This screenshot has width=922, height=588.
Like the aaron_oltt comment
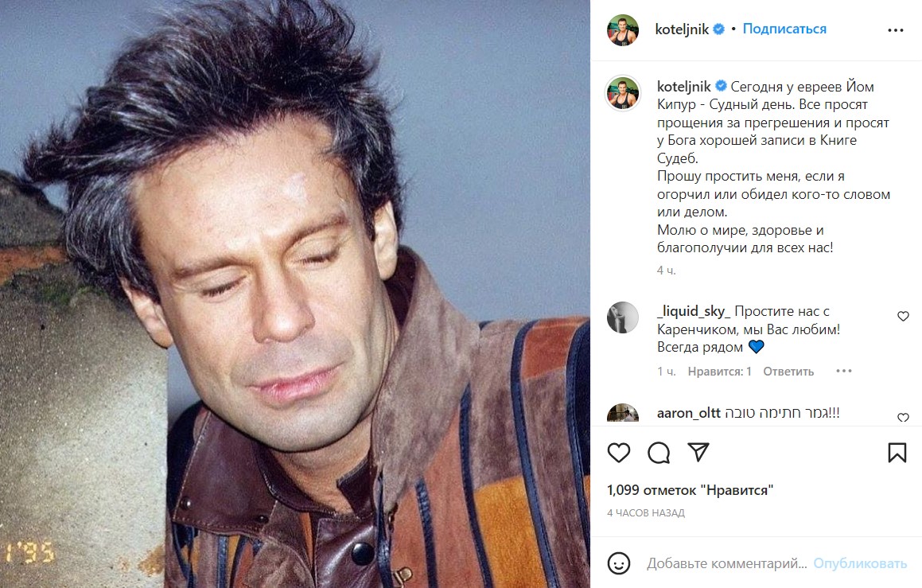pyautogui.click(x=903, y=418)
